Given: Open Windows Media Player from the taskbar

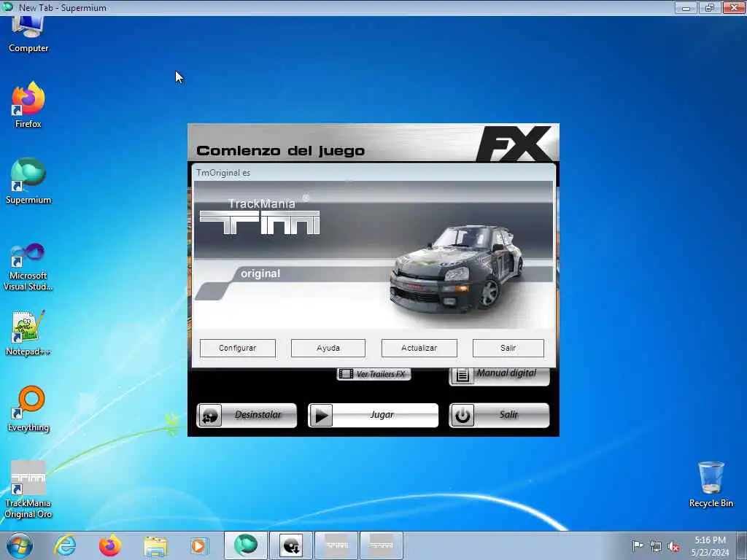Looking at the screenshot, I should click(x=199, y=545).
